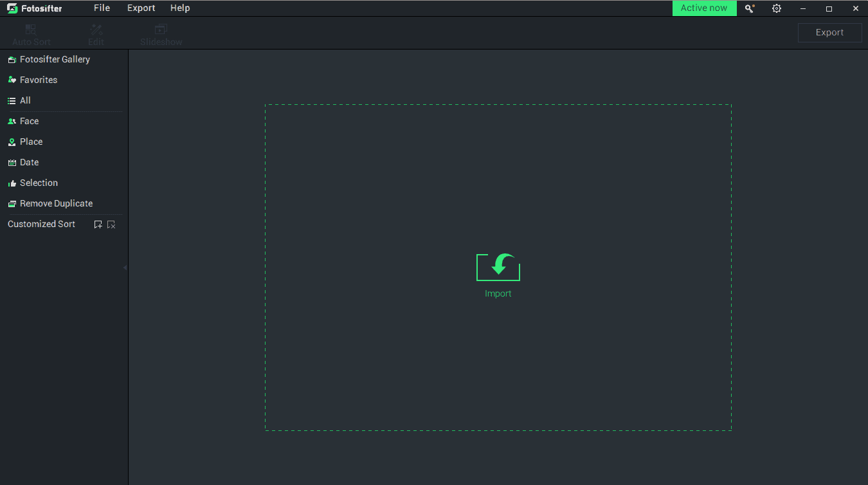
Task: Collapse the left sidebar panel
Action: pyautogui.click(x=125, y=268)
